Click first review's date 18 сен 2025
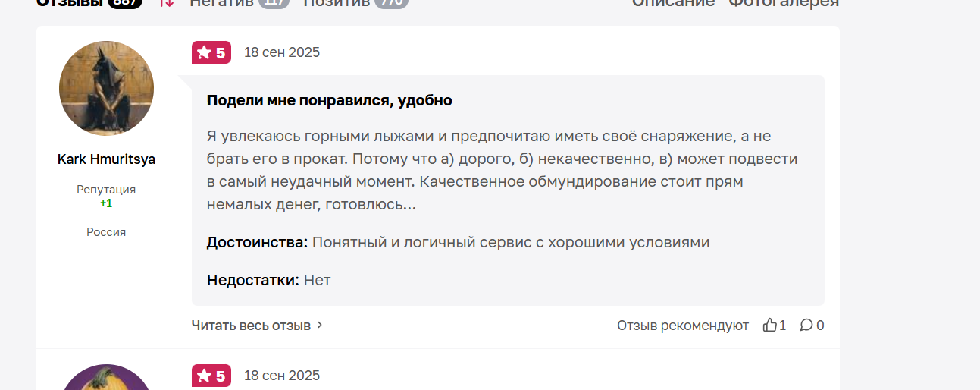Image resolution: width=980 pixels, height=390 pixels. click(282, 52)
